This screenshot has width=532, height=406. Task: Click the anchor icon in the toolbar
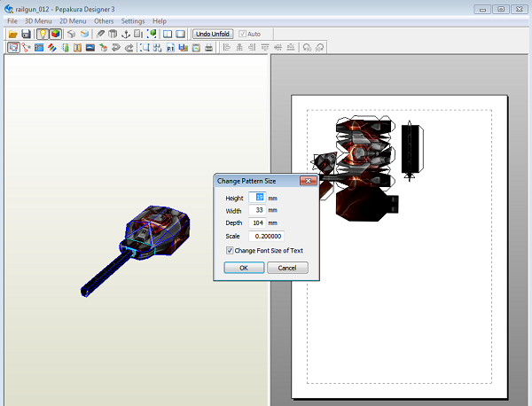click(x=125, y=34)
